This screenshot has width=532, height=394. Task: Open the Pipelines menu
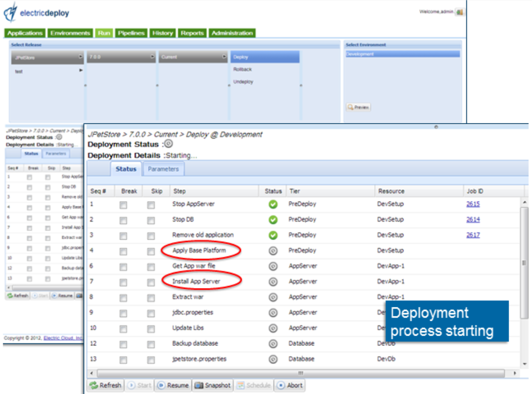coord(131,33)
